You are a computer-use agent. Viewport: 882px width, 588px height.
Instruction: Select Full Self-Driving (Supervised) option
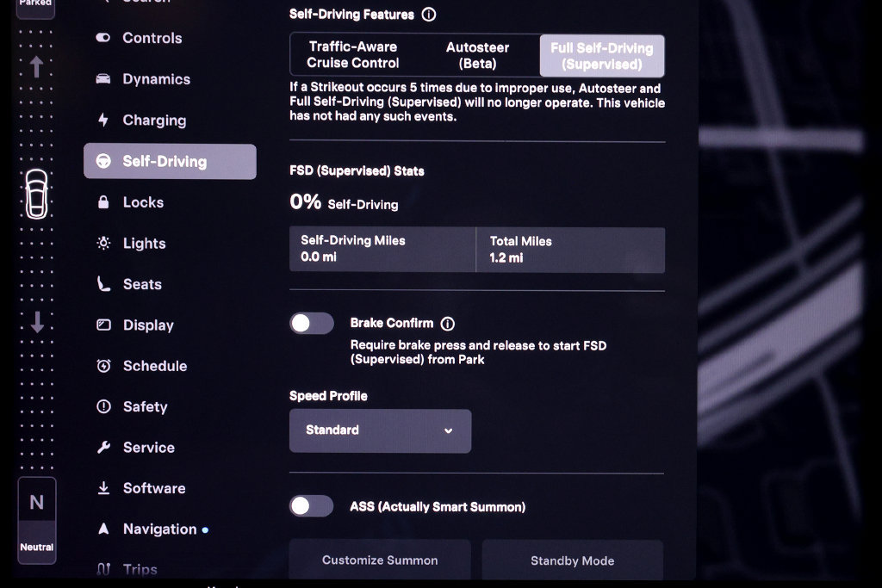point(602,56)
